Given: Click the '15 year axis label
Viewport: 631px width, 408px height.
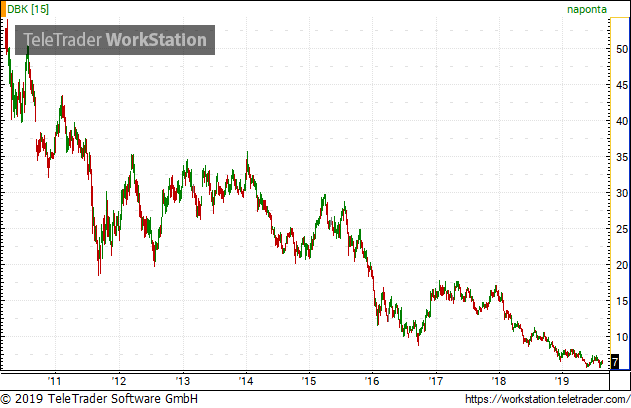Looking at the screenshot, I should point(309,381).
